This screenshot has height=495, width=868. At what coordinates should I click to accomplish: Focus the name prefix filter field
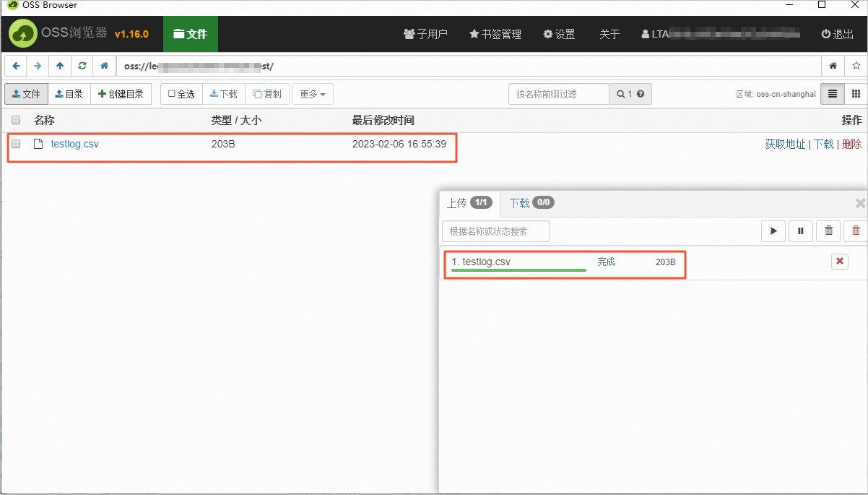[x=559, y=94]
